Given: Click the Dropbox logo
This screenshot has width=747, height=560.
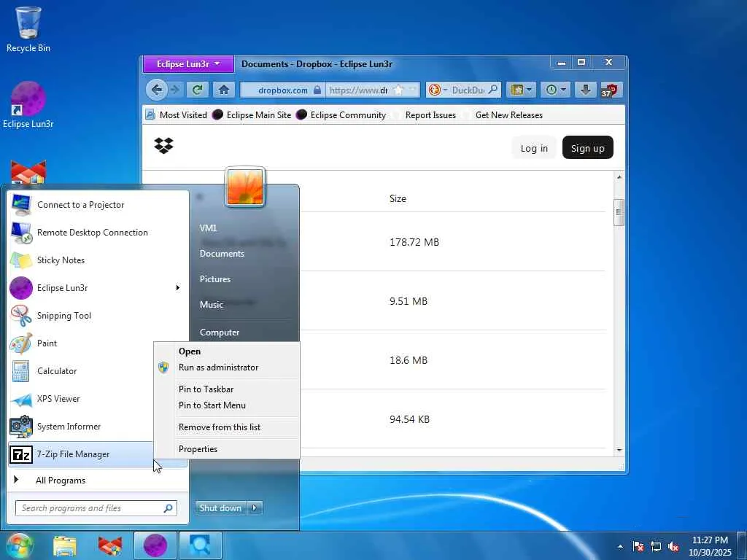Looking at the screenshot, I should [x=164, y=146].
